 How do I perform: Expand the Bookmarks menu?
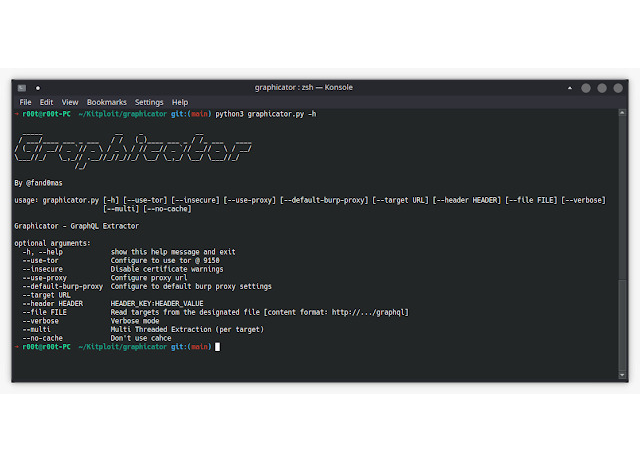click(107, 102)
